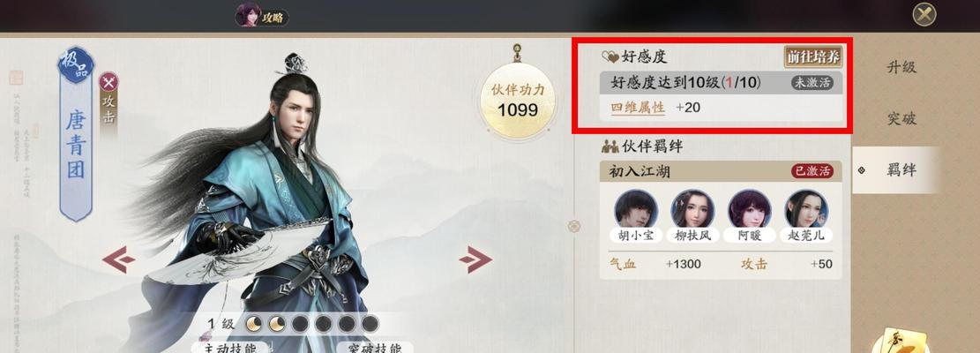The height and width of the screenshot is (353, 980).
Task: Select 胡小宝 companion portrait
Action: 636,208
